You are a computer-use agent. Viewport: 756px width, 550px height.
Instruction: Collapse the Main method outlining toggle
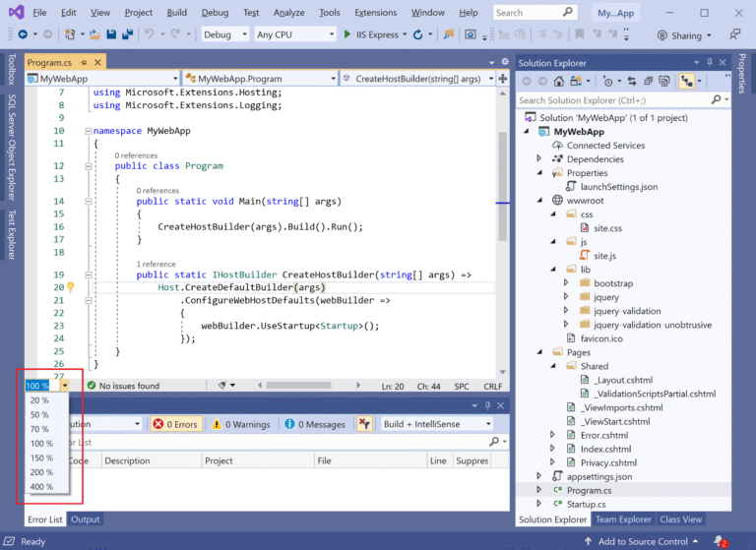pos(89,201)
